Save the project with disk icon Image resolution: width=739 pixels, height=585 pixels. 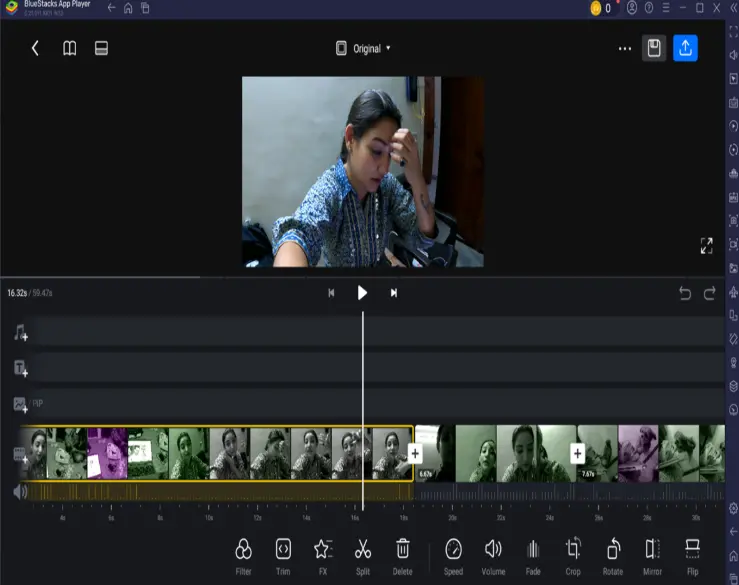[x=654, y=48]
